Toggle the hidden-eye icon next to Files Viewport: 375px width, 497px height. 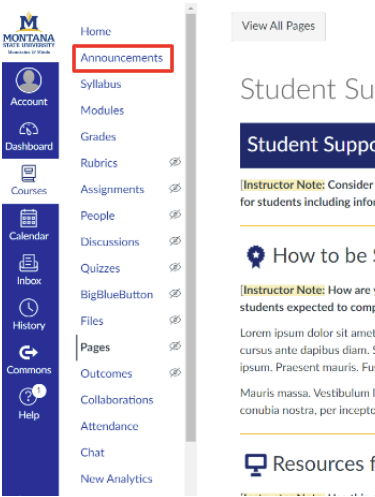pyautogui.click(x=175, y=320)
